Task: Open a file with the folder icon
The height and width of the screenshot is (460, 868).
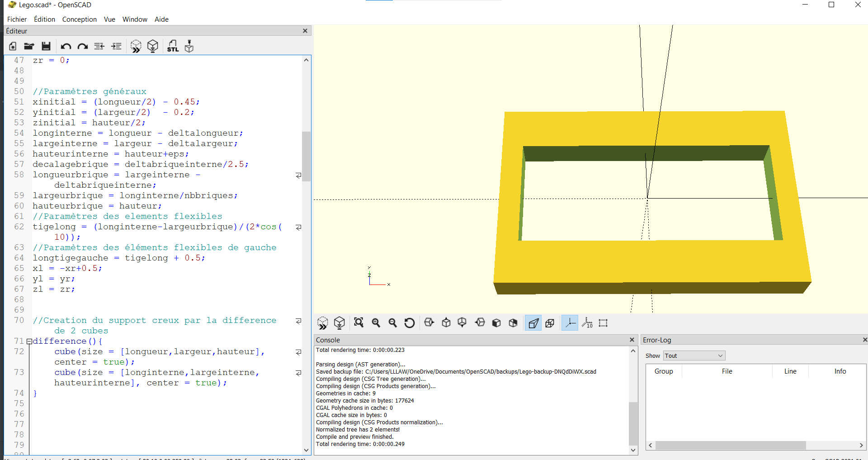Action: (x=29, y=46)
